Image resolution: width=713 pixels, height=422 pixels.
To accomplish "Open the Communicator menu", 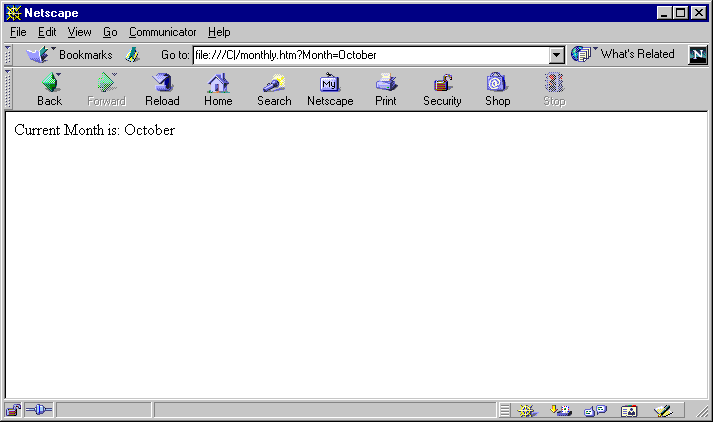I will (x=162, y=32).
